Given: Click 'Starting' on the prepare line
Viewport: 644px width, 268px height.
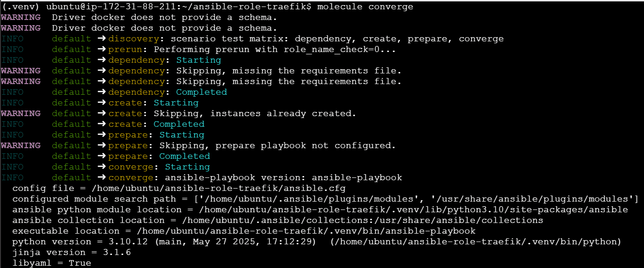Looking at the screenshot, I should [181, 135].
